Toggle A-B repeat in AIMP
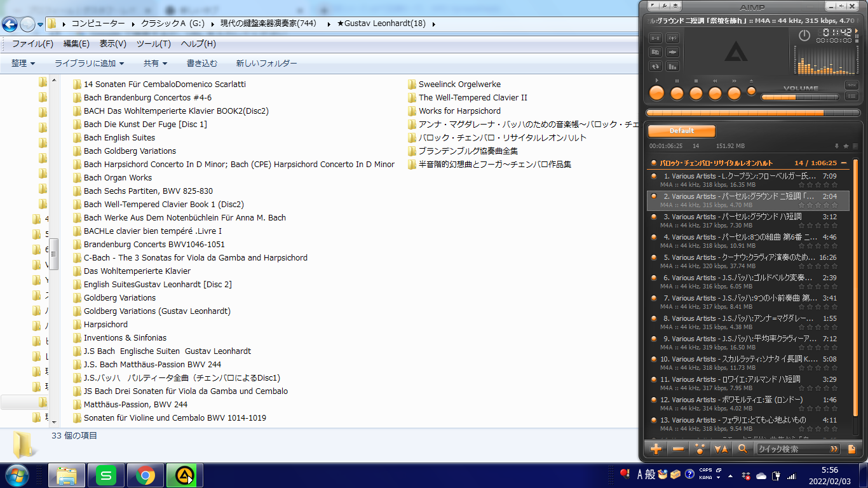Viewport: 868px width, 488px height. 655,38
